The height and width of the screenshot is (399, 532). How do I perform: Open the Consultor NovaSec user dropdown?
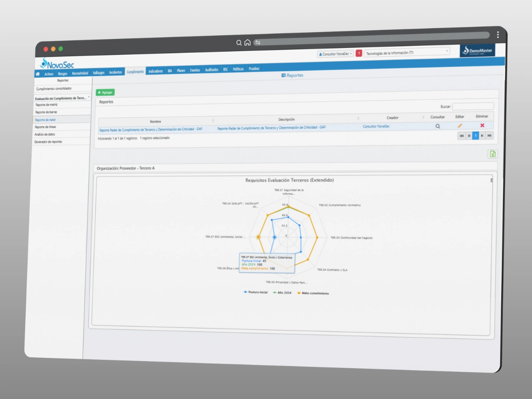(335, 54)
